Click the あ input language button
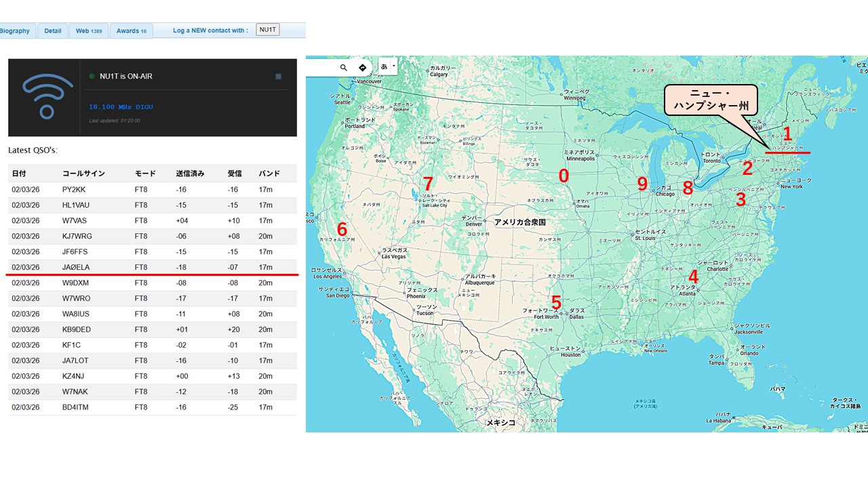868x488 pixels. 384,67
